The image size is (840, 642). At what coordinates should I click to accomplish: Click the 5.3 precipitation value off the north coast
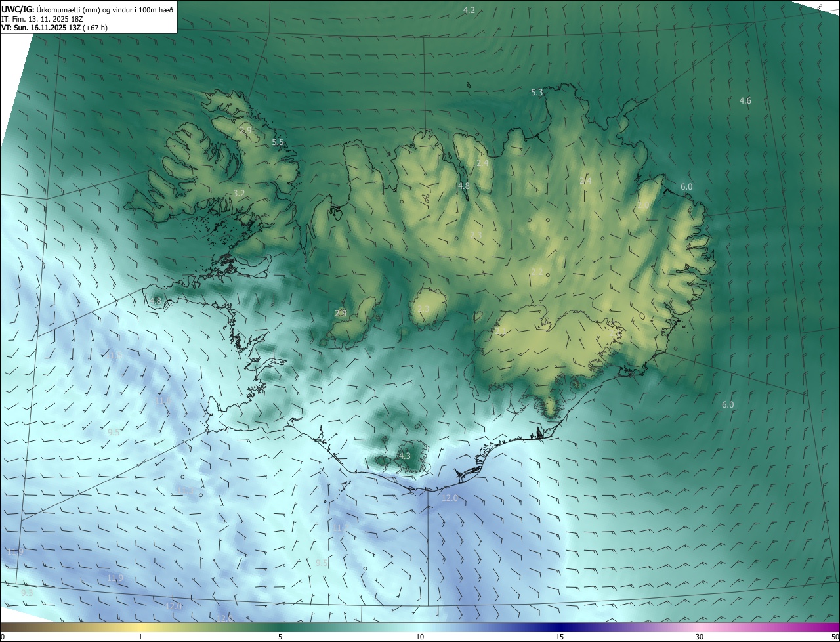click(537, 93)
